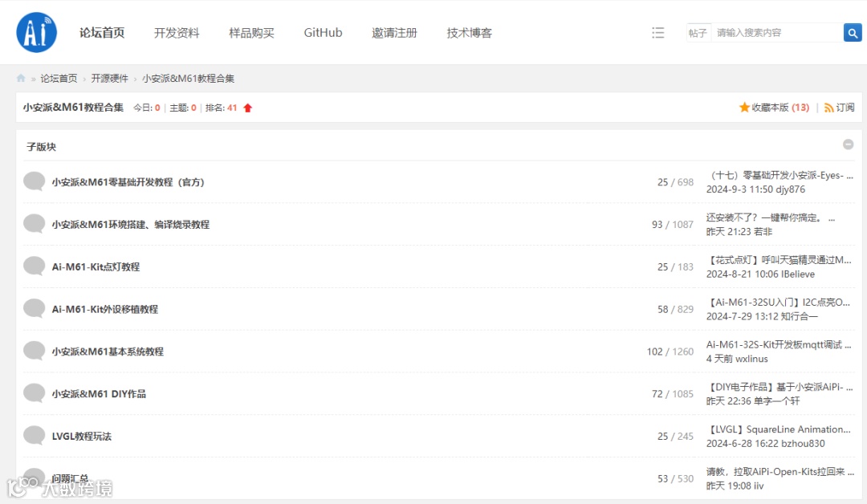This screenshot has width=867, height=504.
Task: Click poster name bzhou830
Action: coord(803,444)
